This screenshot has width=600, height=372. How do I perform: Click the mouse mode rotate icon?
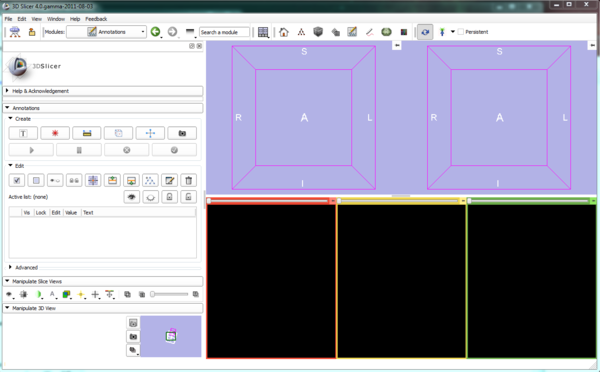425,32
